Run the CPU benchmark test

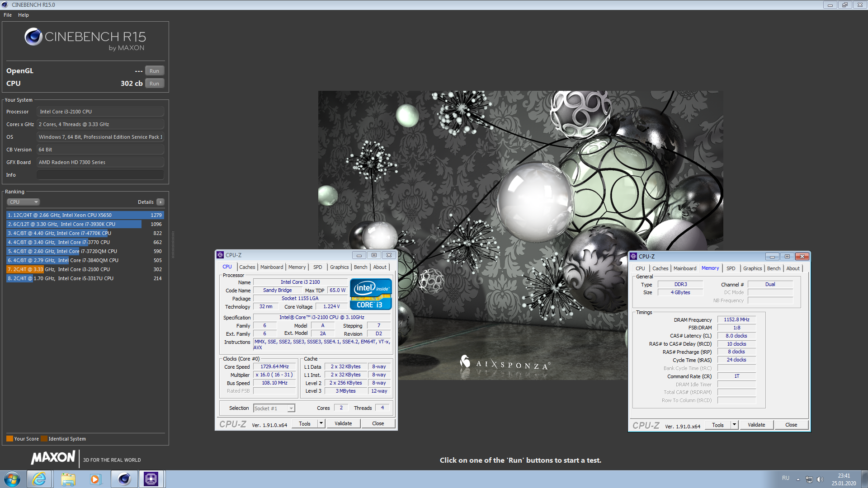point(154,84)
